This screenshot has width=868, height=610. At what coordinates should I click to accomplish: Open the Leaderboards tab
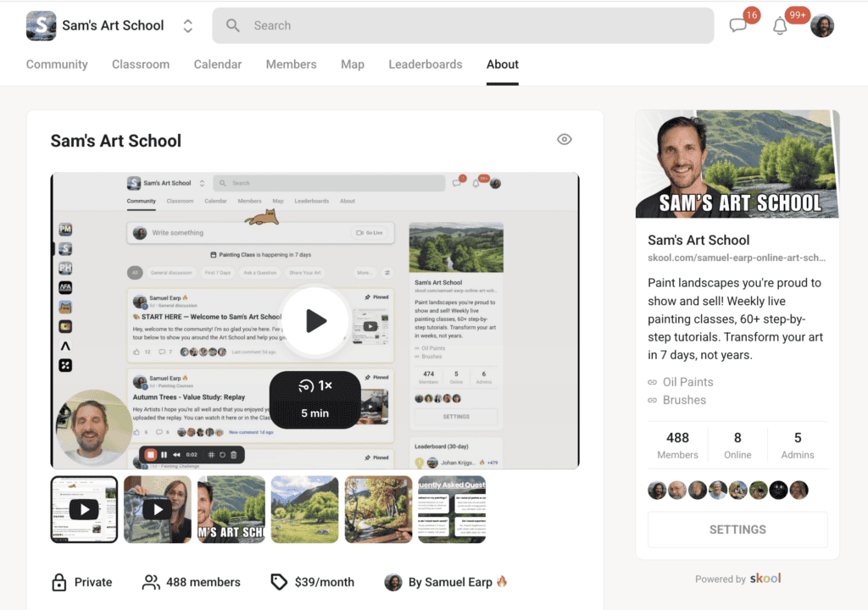point(426,64)
